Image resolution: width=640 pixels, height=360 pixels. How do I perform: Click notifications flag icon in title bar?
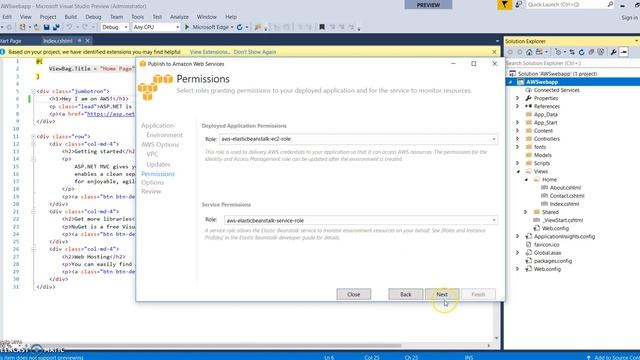[x=504, y=4]
